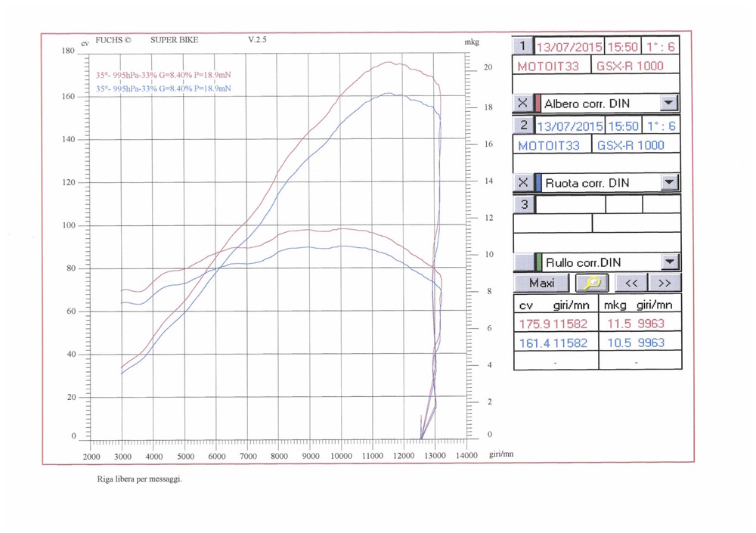
Task: Toggle X checkbox beside Albero corr. DIN
Action: point(523,103)
